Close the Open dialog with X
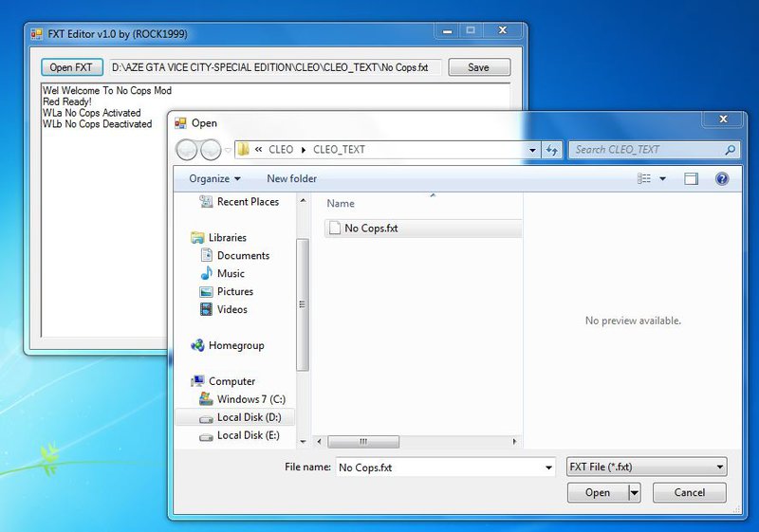This screenshot has height=532, width=759. pos(723,119)
